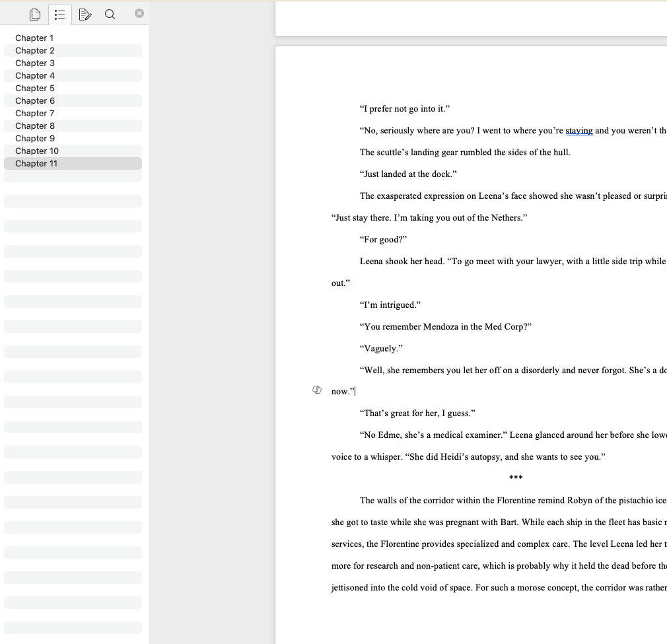Jump to Chapter 6
Screen dimensions: 667x644
point(35,101)
